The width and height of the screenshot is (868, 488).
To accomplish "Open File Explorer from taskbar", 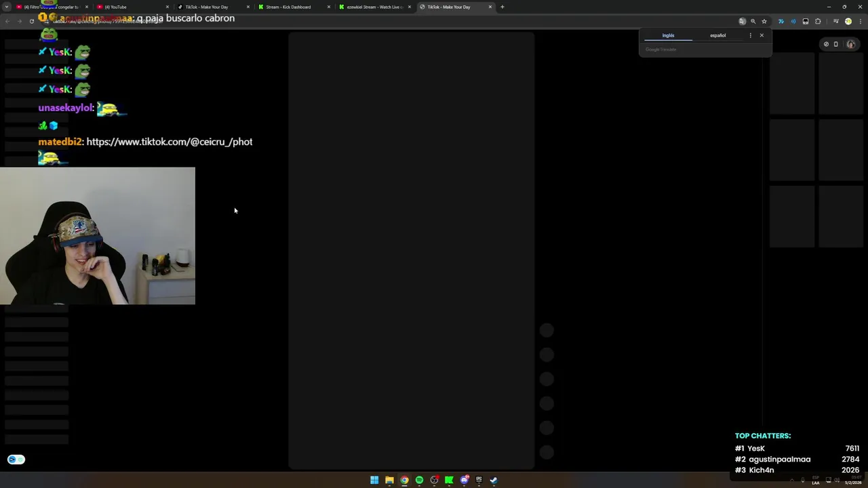I will point(389,480).
